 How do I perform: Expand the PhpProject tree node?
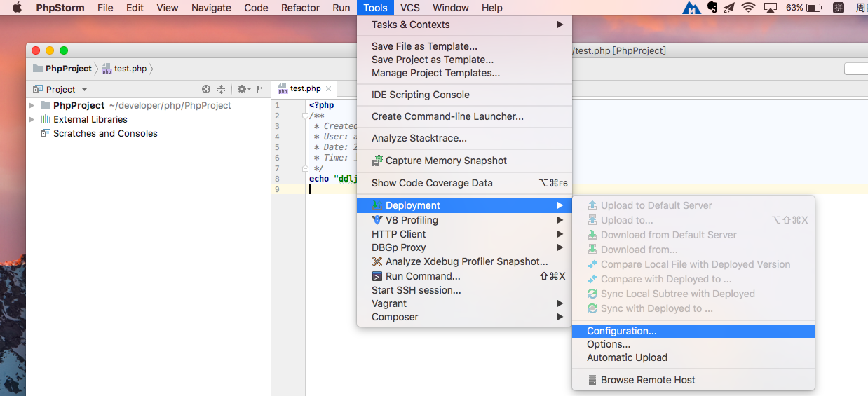(32, 105)
